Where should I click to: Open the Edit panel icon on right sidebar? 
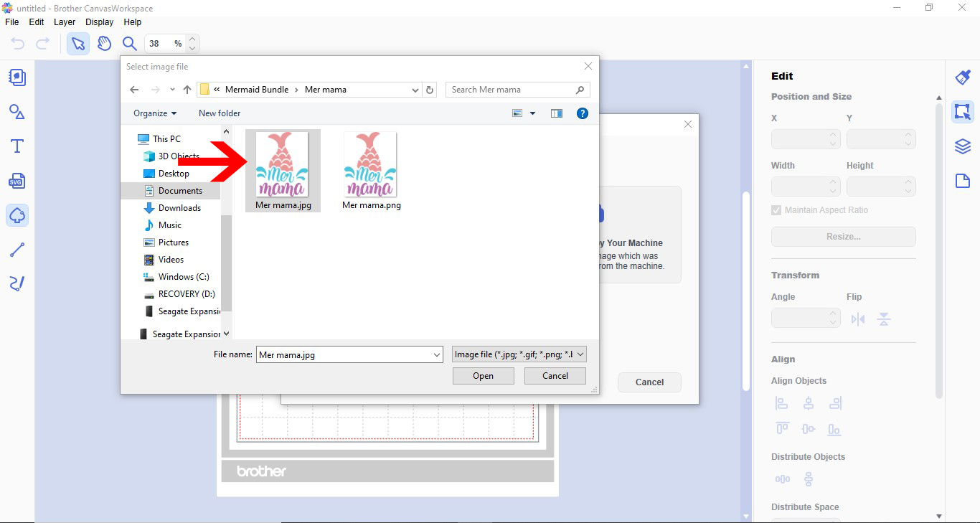point(963,112)
